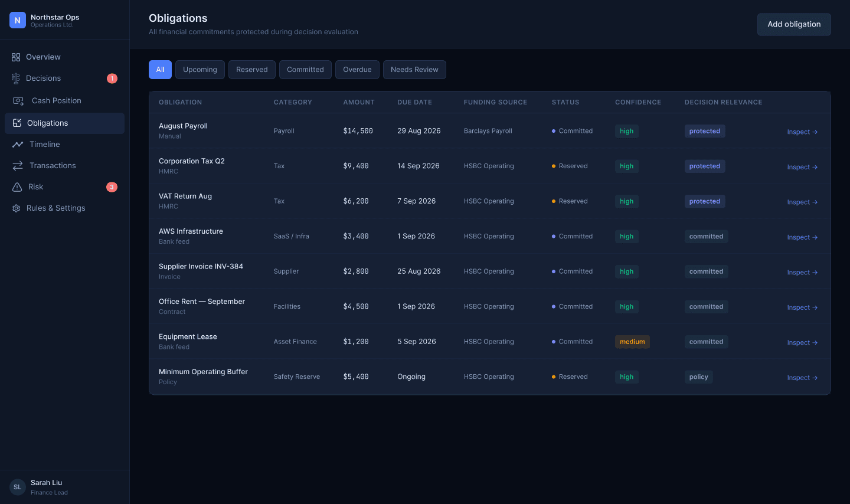
Task: Inspect the August Payroll obligation
Action: tap(802, 132)
